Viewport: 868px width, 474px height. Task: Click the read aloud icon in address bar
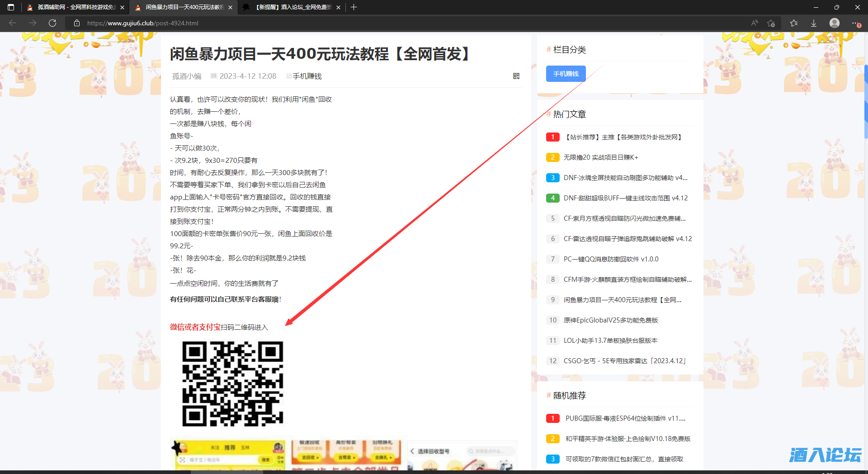pos(755,23)
